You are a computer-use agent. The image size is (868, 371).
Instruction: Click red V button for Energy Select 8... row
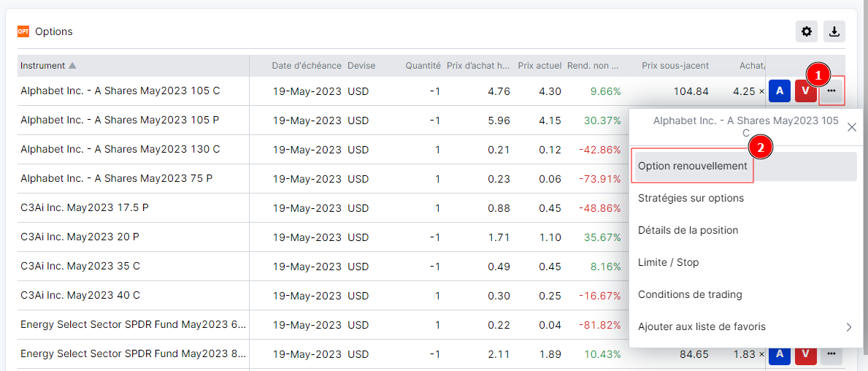coord(805,353)
